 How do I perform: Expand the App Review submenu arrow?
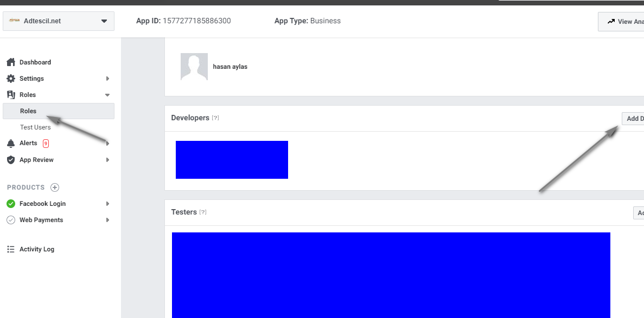(x=107, y=160)
